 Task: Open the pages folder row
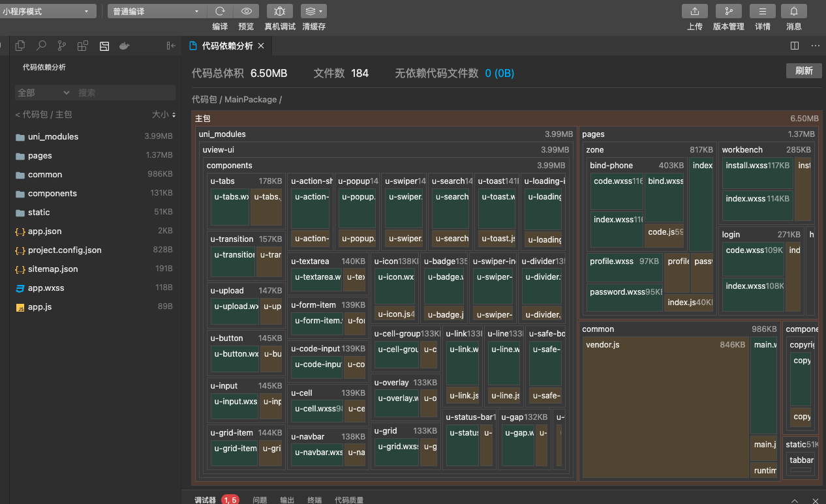click(x=95, y=155)
